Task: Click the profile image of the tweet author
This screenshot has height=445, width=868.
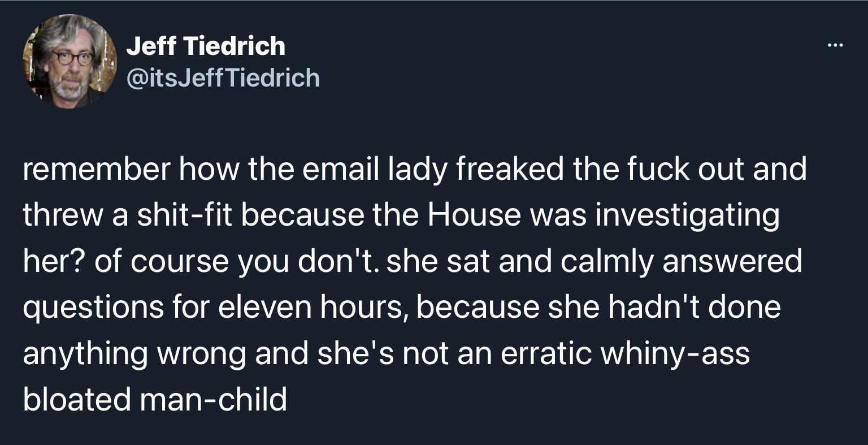Action: tap(70, 60)
